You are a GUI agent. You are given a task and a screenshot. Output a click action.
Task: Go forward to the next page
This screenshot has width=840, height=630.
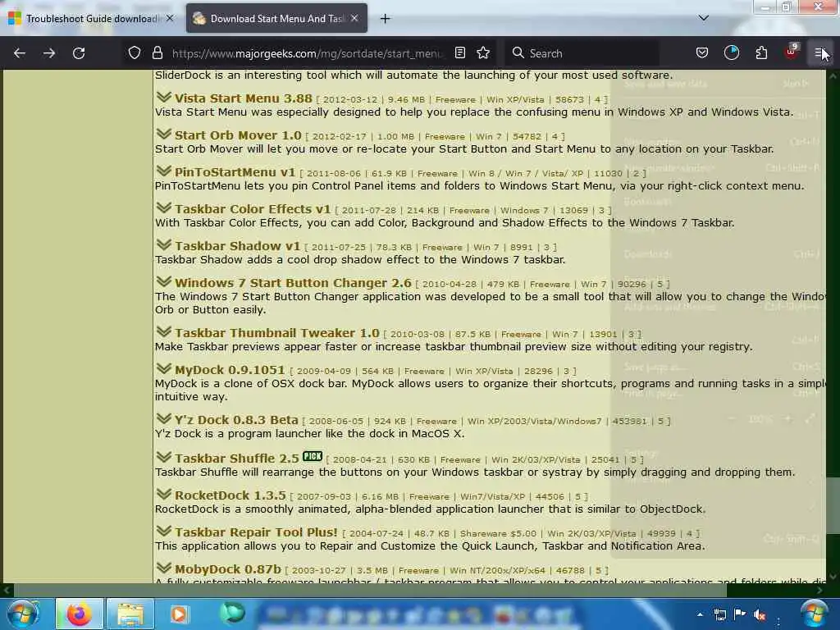pyautogui.click(x=49, y=53)
